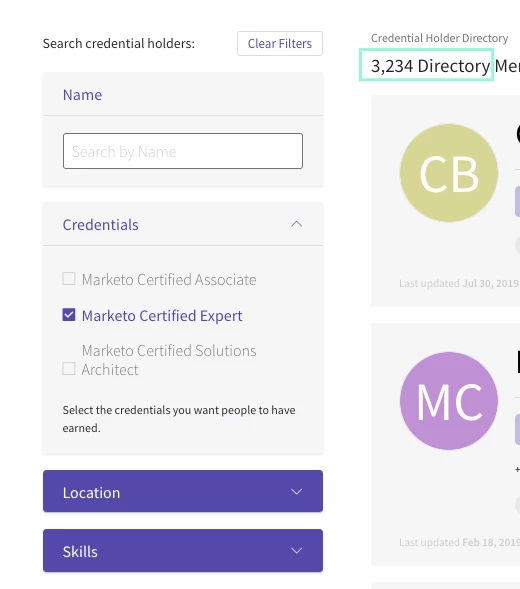Click the Credentials section header
520x589 pixels.
click(x=183, y=224)
